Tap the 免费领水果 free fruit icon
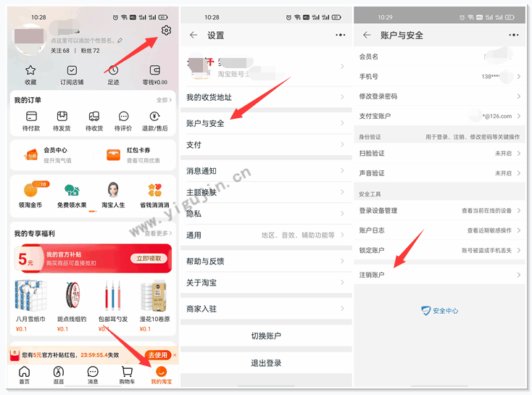This screenshot has height=395, width=532. 72,190
